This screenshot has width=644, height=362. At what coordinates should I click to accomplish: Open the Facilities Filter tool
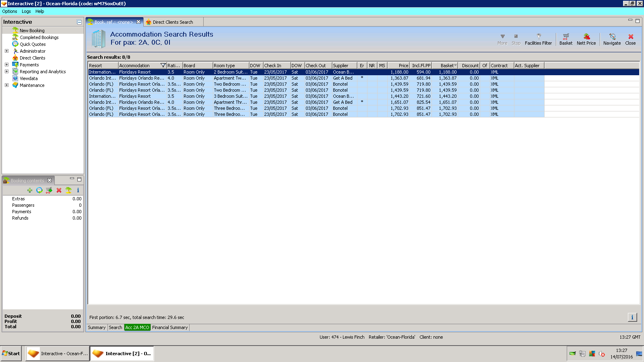[x=538, y=39]
